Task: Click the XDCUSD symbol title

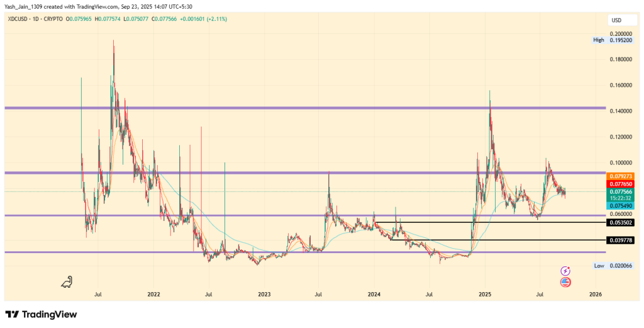Action: click(18, 20)
